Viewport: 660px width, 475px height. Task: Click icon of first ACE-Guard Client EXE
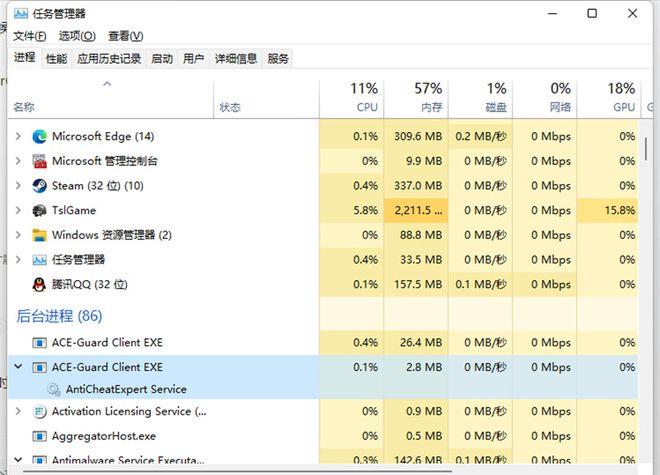click(x=40, y=343)
